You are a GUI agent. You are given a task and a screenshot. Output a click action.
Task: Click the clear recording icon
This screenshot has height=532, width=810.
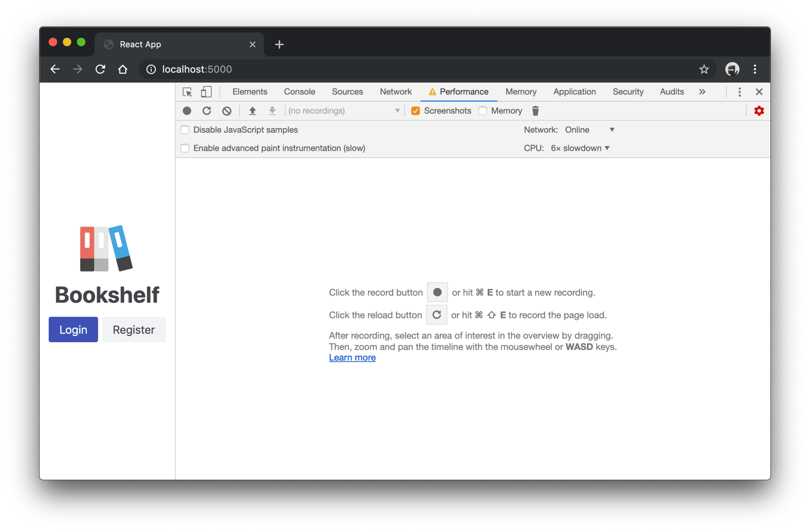(x=227, y=111)
